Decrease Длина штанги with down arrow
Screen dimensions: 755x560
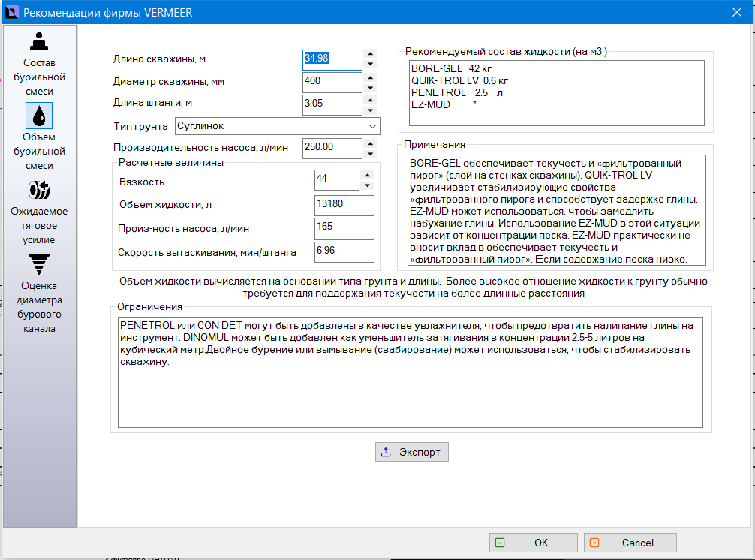click(370, 110)
